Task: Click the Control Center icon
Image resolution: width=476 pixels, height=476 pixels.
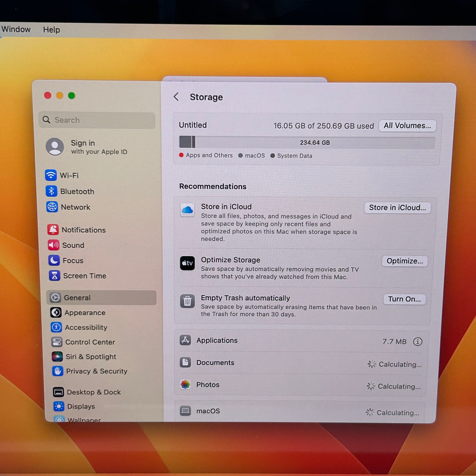Action: tap(57, 342)
